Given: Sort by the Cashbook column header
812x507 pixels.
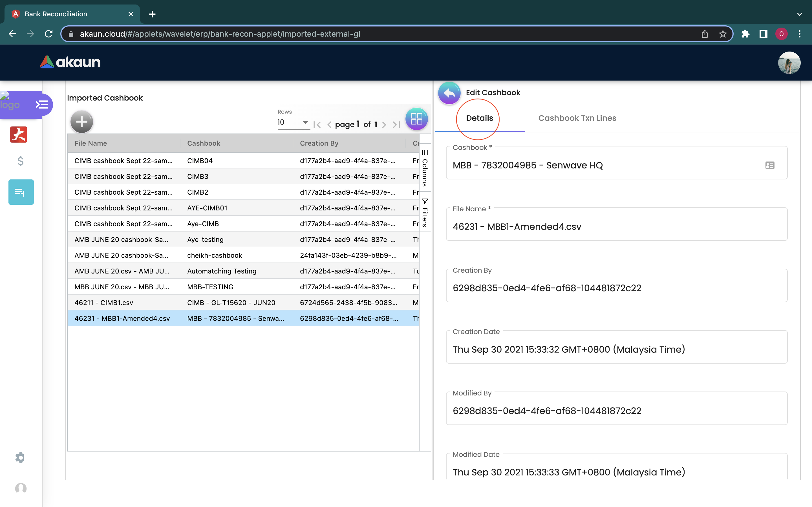Looking at the screenshot, I should [204, 143].
